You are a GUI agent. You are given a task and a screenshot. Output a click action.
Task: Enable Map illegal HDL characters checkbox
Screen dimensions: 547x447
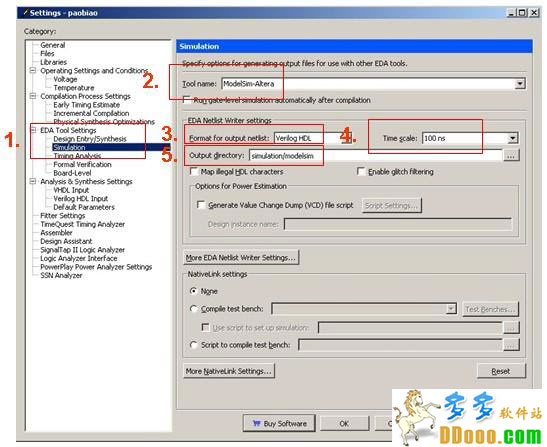(193, 171)
